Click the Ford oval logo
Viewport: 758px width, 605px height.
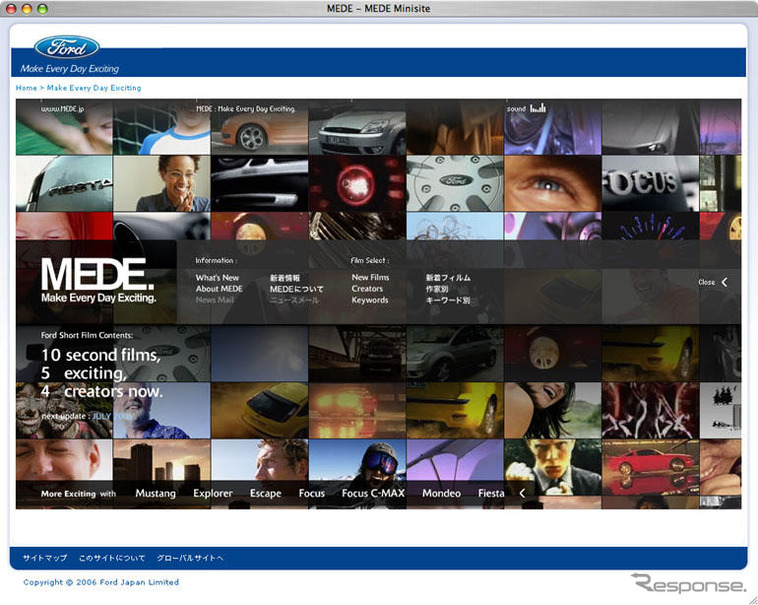[x=67, y=47]
